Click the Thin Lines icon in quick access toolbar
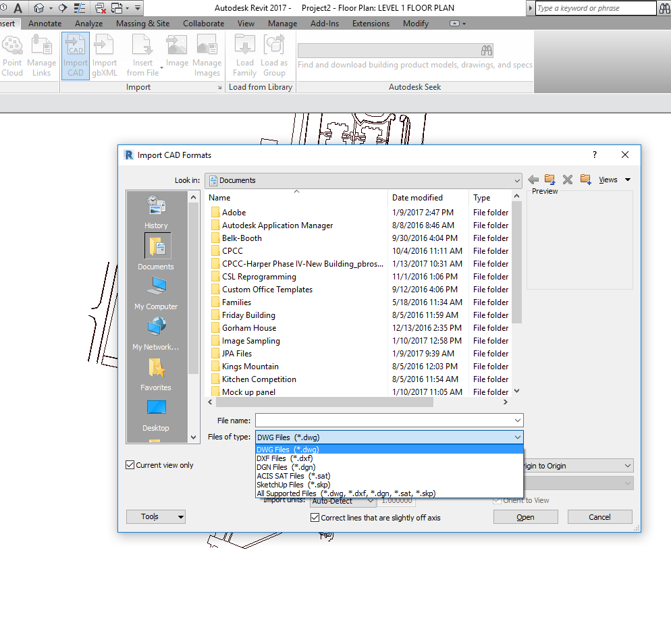Viewport: 671px width, 644px height. click(x=80, y=7)
